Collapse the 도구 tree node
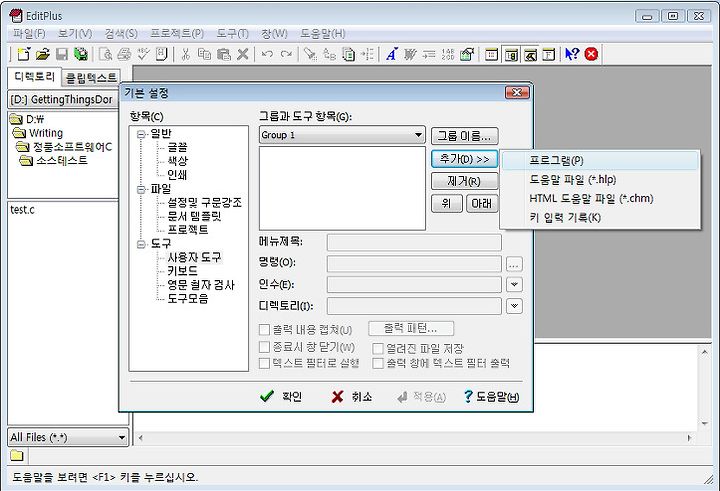720x491 pixels. [141, 244]
